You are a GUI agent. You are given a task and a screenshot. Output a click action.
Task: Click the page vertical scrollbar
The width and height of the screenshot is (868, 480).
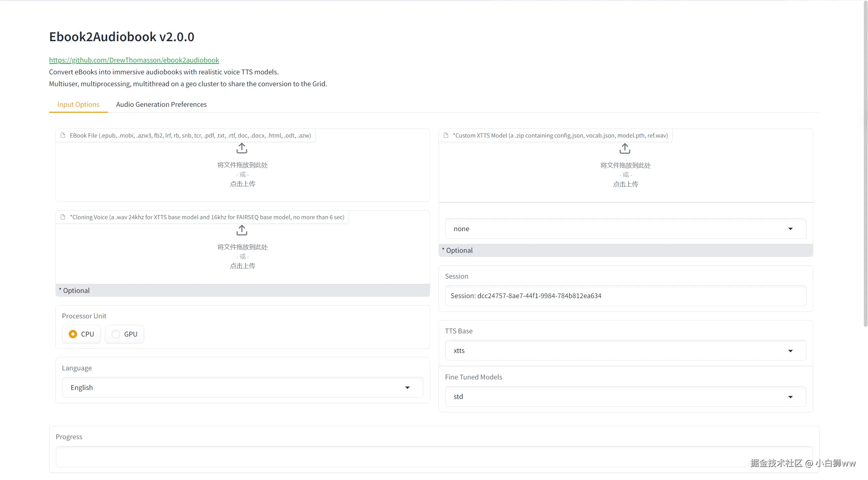[865, 164]
